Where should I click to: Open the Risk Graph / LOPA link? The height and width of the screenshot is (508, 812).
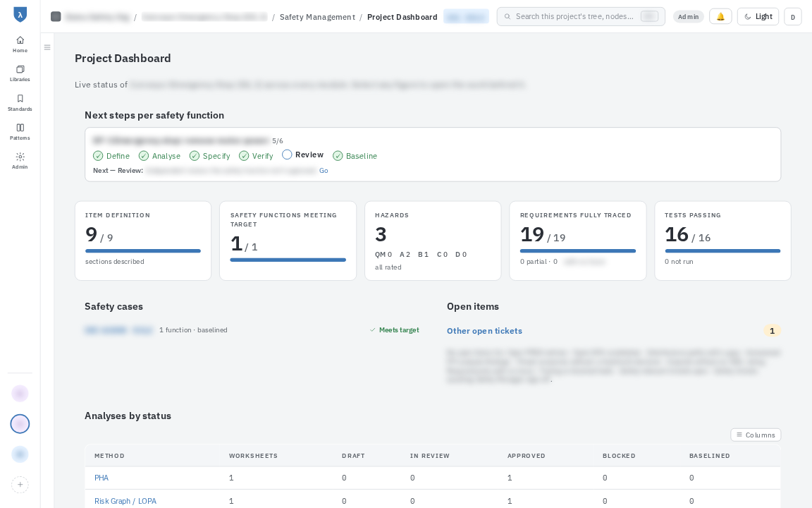[x=125, y=501]
